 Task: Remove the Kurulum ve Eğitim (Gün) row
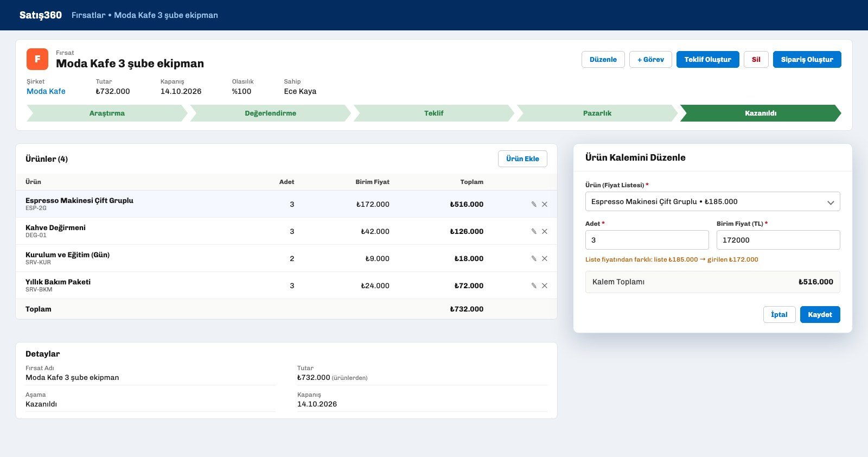545,258
